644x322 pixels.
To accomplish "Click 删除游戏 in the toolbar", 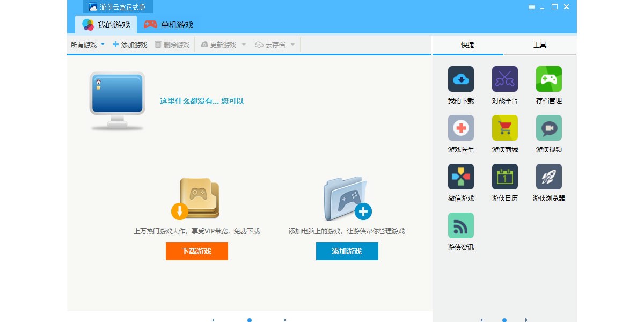I will tap(172, 45).
